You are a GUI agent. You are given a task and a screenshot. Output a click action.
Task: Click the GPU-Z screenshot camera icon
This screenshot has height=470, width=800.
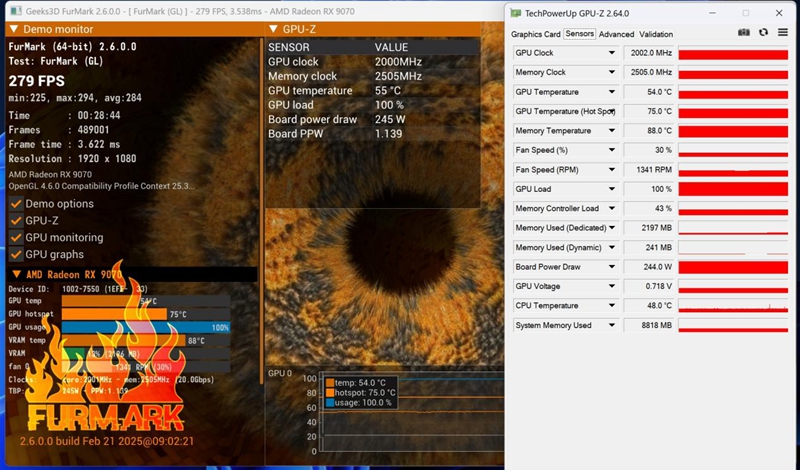744,33
